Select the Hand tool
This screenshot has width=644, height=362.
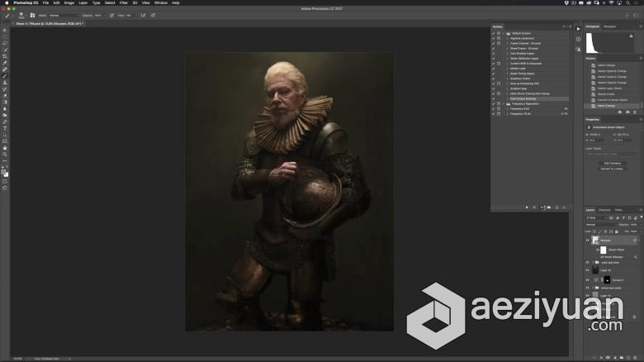pyautogui.click(x=4, y=148)
